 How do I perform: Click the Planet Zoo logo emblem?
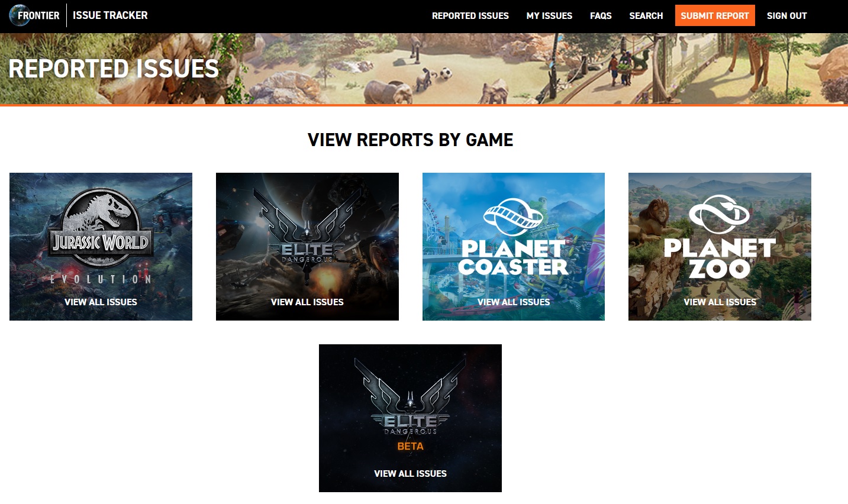point(720,213)
